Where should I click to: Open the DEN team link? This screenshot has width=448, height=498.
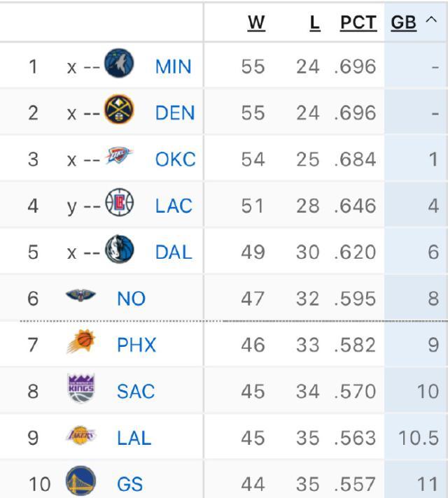pos(174,113)
